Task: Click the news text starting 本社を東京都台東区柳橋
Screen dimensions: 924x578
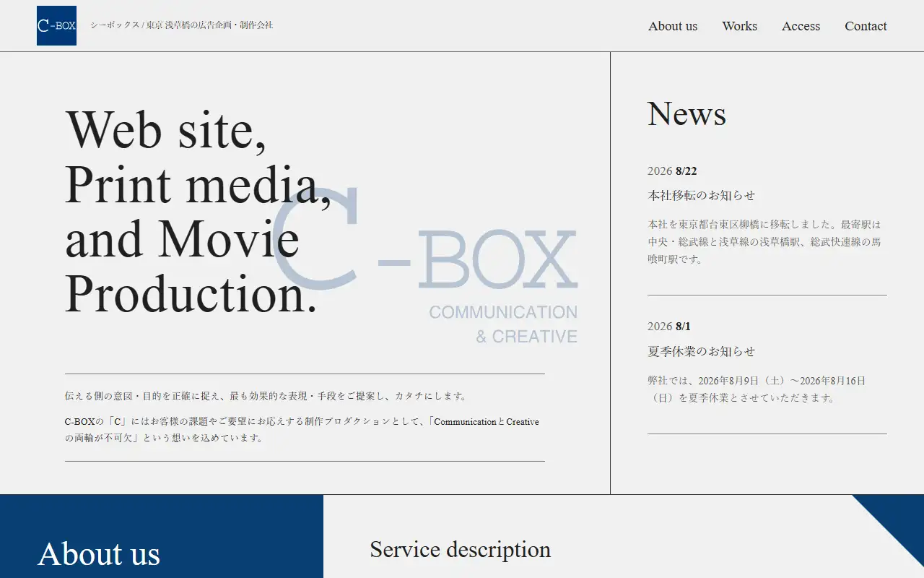Action: [764, 242]
